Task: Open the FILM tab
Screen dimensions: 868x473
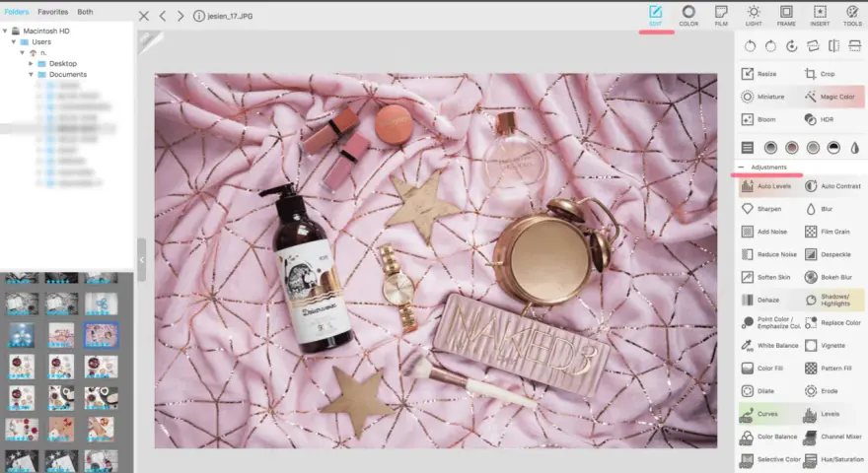Action: coord(721,16)
